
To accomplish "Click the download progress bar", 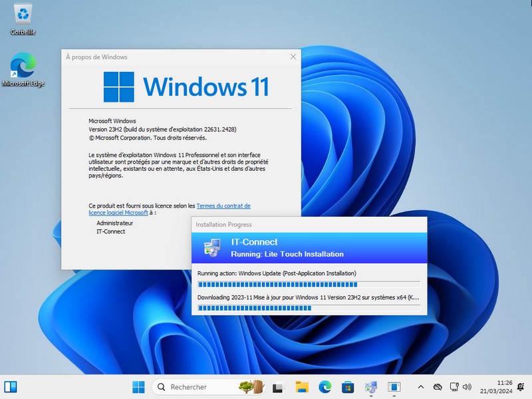I will pyautogui.click(x=309, y=308).
